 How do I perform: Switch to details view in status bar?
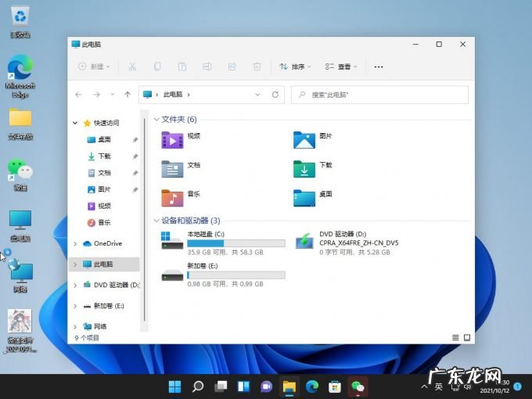455,338
